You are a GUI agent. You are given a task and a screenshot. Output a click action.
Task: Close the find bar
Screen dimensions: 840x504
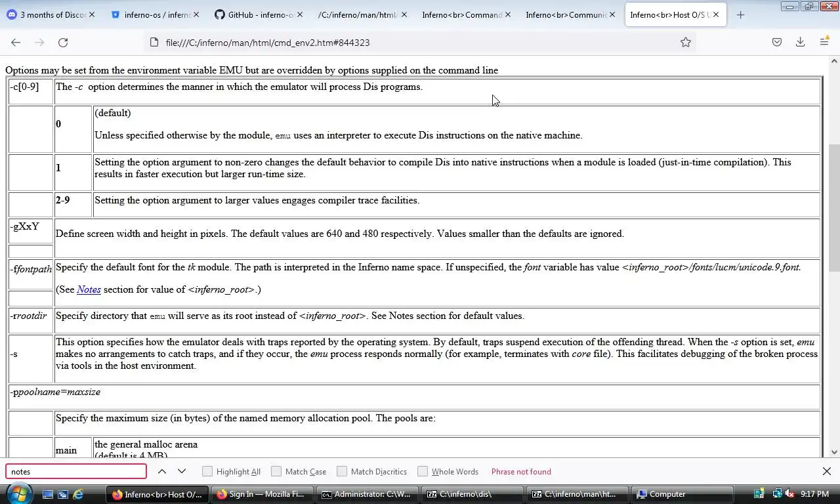click(x=827, y=471)
